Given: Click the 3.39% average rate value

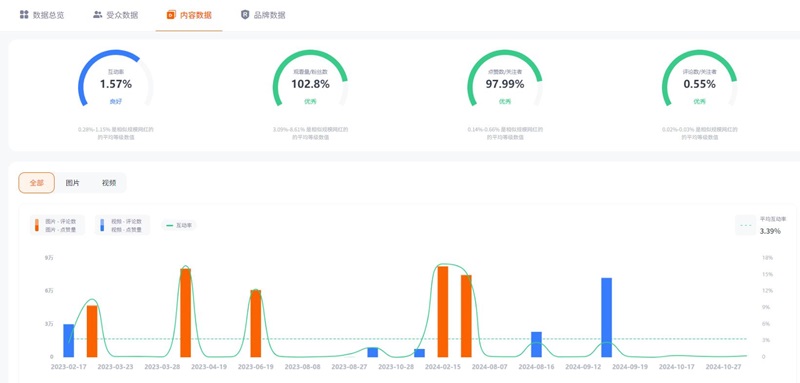Looking at the screenshot, I should (x=770, y=231).
